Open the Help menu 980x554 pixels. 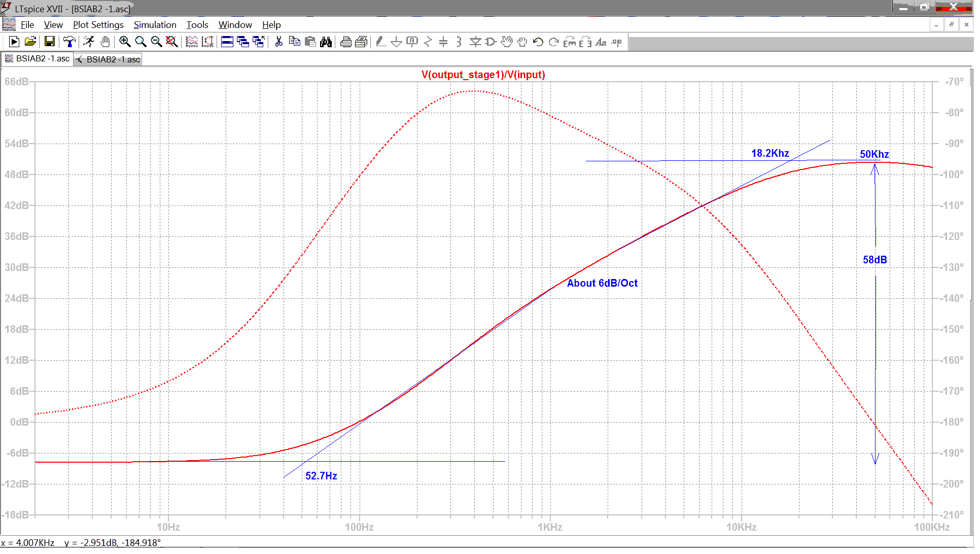pyautogui.click(x=271, y=25)
